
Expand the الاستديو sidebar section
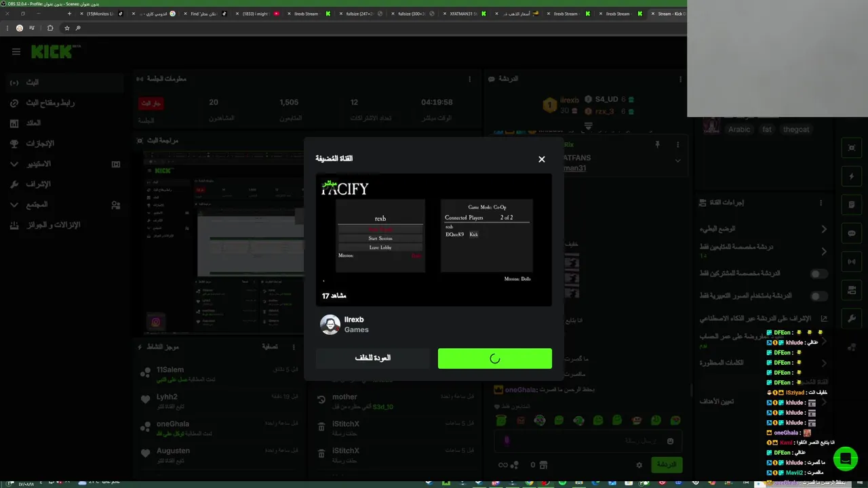[14, 164]
